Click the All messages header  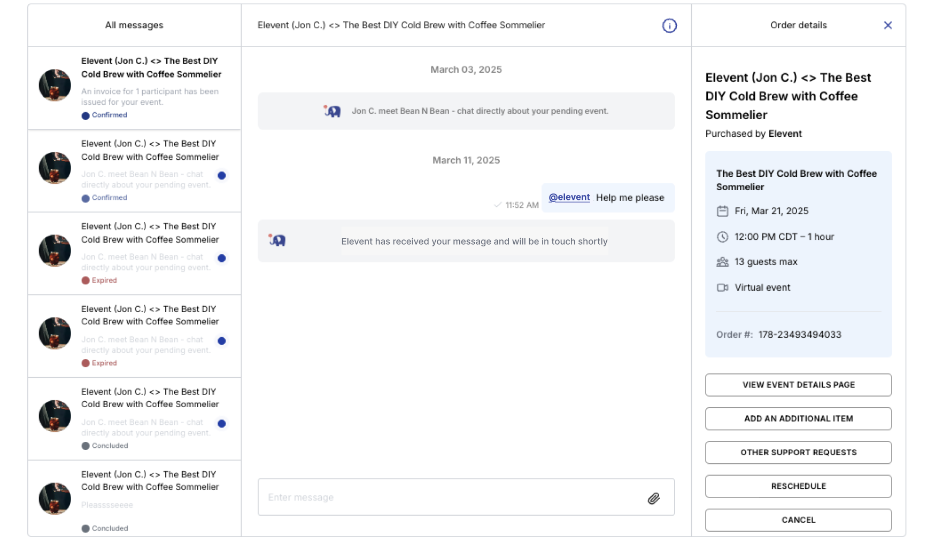click(134, 25)
